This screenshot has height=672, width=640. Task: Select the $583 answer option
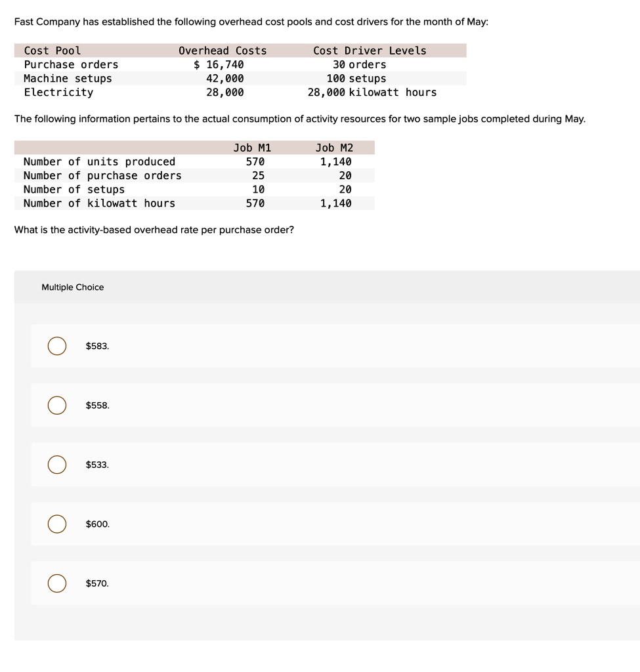tap(56, 346)
